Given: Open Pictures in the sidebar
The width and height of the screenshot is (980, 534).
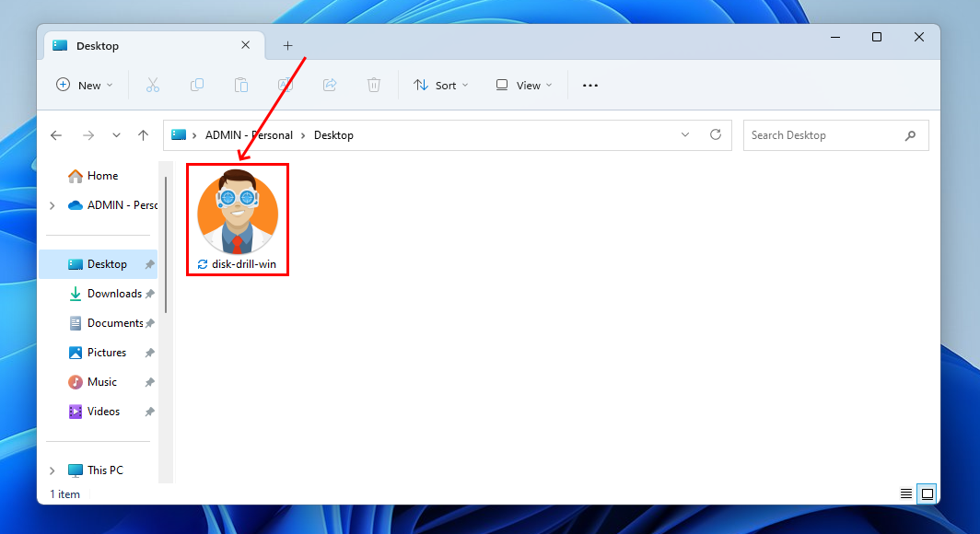Looking at the screenshot, I should [99, 353].
